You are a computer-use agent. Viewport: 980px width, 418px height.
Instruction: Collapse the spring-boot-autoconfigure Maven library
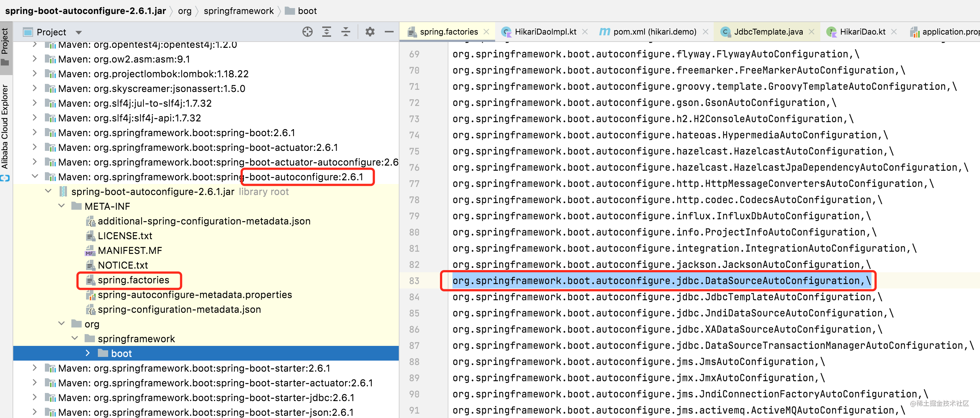point(35,176)
